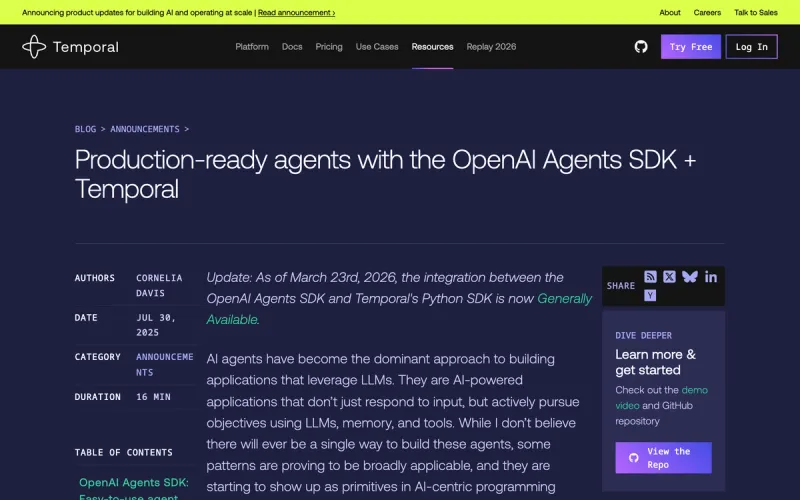Open the Pricing page
The height and width of the screenshot is (500, 800).
coord(329,46)
